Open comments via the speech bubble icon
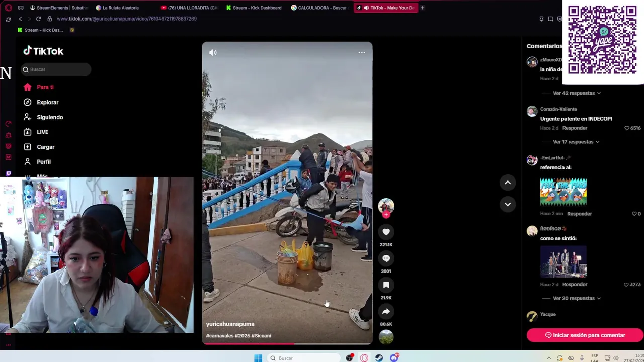This screenshot has width=644, height=362. (x=386, y=258)
